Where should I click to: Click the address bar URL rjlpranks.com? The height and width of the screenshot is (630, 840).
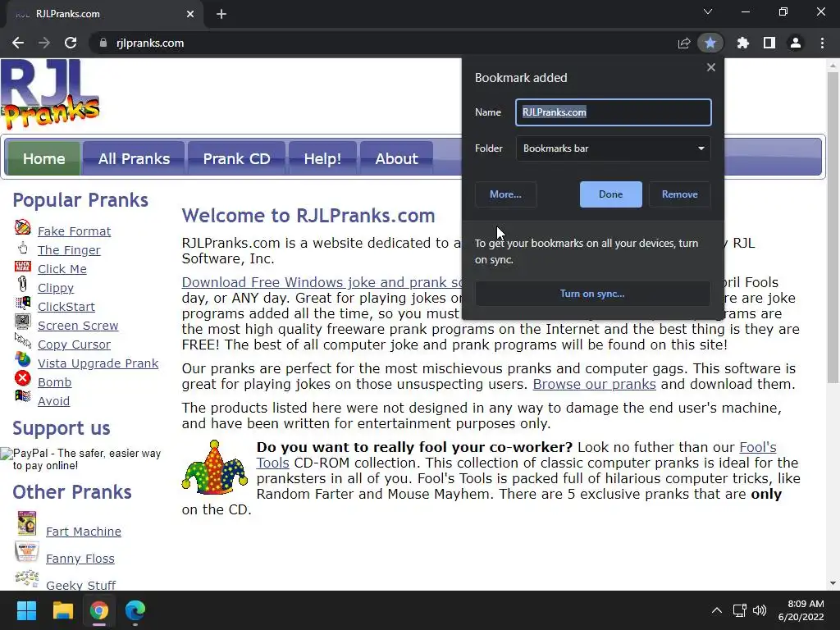(x=150, y=43)
